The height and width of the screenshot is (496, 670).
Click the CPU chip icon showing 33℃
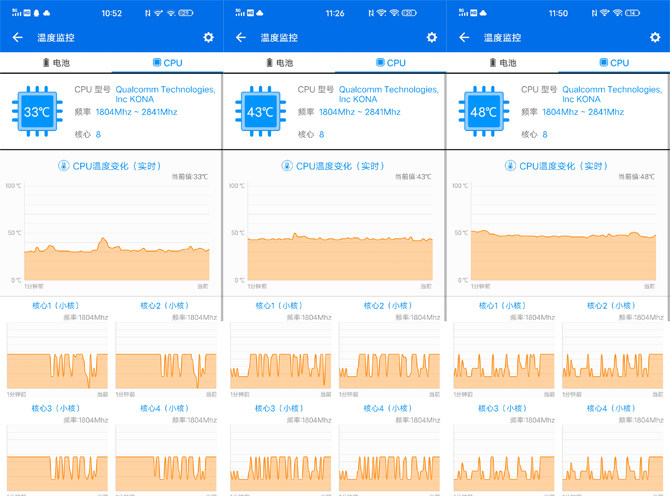click(x=37, y=112)
